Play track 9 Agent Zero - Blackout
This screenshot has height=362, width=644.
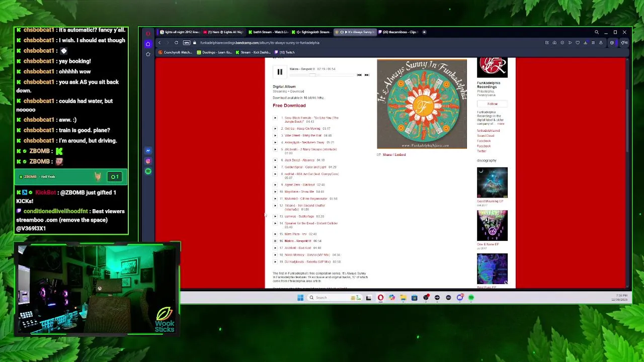tap(275, 185)
